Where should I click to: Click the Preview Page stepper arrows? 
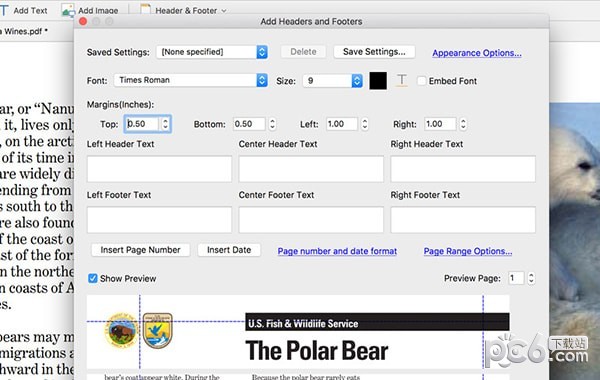(x=531, y=278)
